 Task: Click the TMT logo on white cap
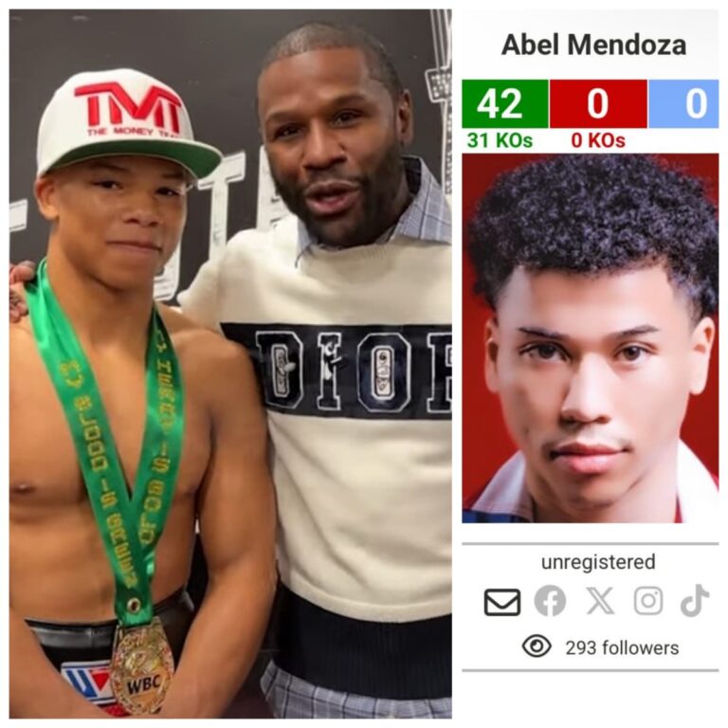click(129, 108)
